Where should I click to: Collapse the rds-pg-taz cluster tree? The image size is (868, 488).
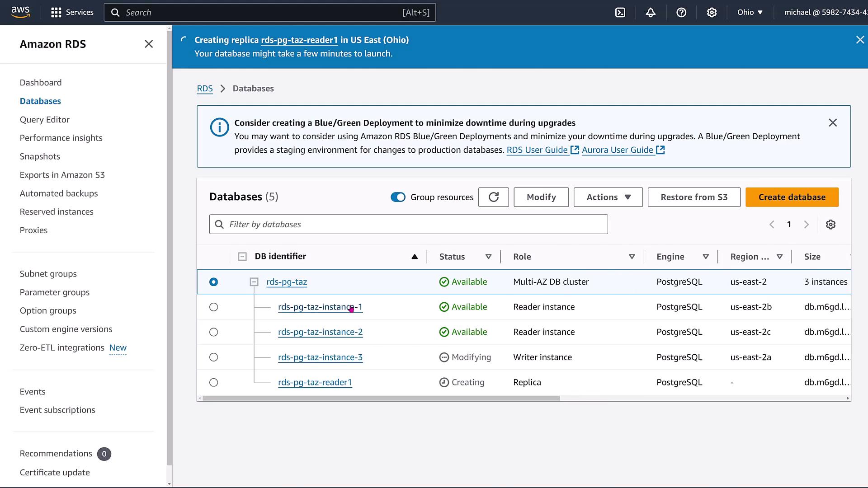254,282
